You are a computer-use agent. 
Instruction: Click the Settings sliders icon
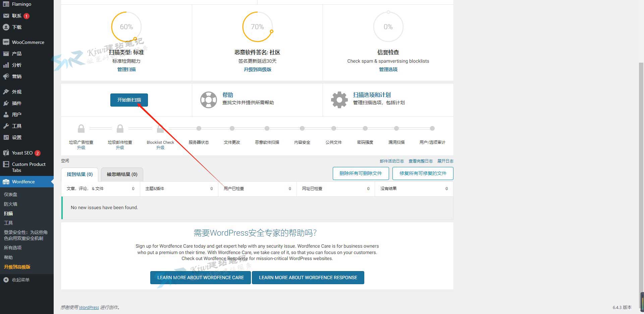coord(6,137)
